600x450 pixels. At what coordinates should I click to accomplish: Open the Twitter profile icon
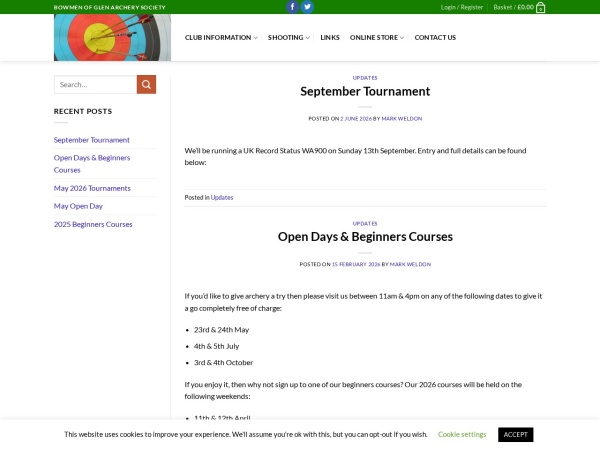coord(307,7)
